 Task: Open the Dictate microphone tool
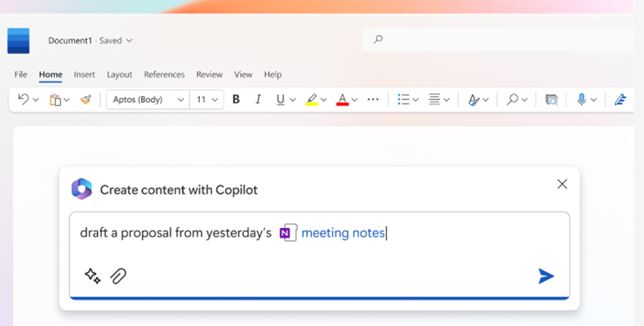pos(581,100)
